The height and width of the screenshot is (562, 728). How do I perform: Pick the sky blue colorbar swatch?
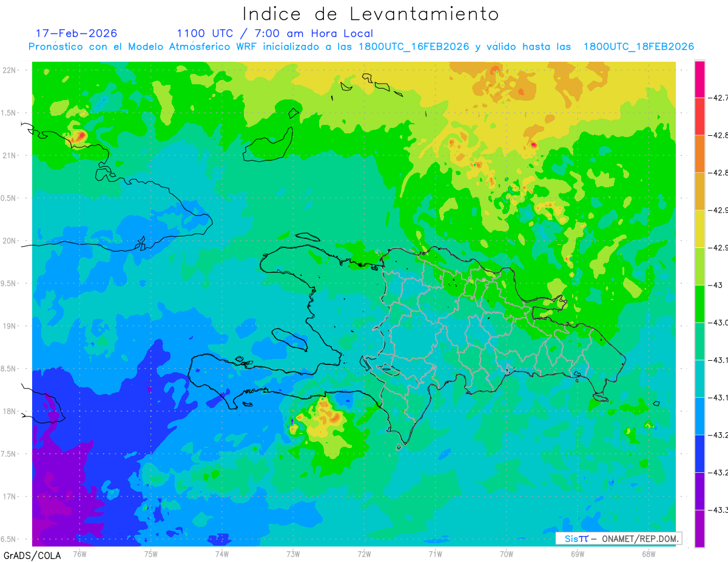tap(699, 416)
